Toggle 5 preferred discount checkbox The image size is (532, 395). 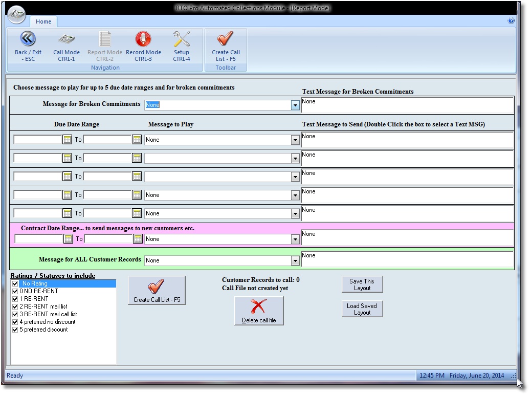click(x=15, y=330)
